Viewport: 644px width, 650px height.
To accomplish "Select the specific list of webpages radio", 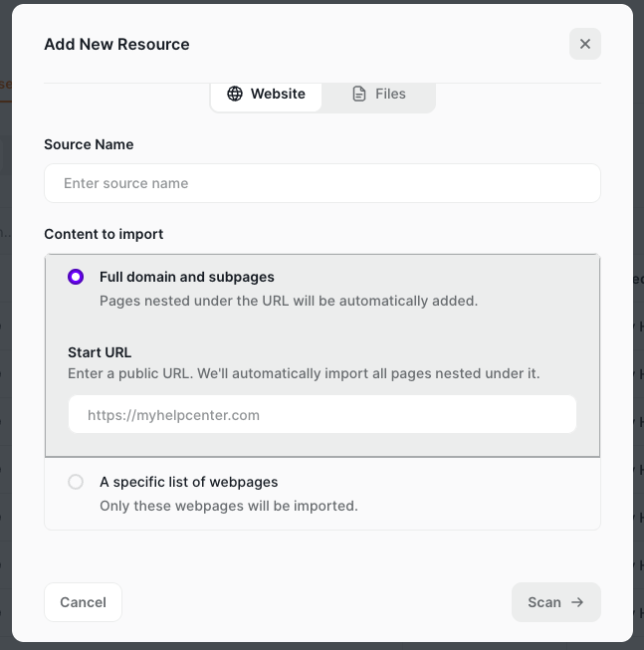I will coord(76,482).
